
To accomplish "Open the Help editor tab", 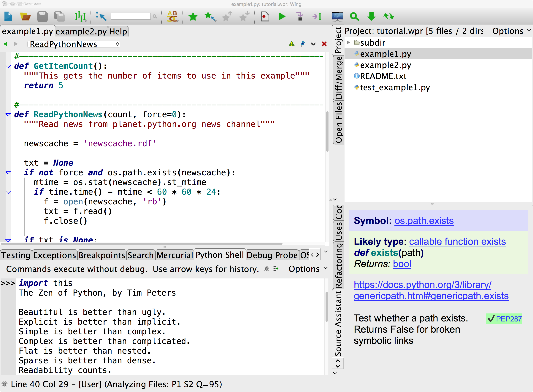I will pos(118,31).
